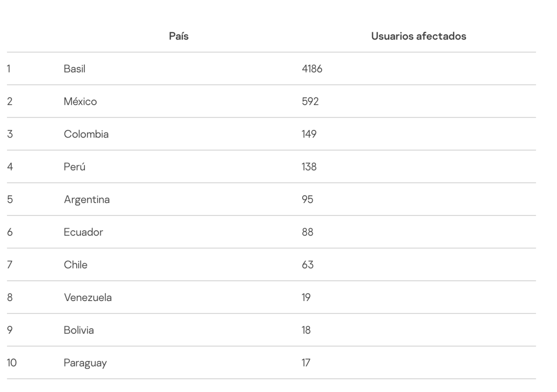Click the 63 value for Chile
The width and height of the screenshot is (557, 392).
[x=307, y=265]
